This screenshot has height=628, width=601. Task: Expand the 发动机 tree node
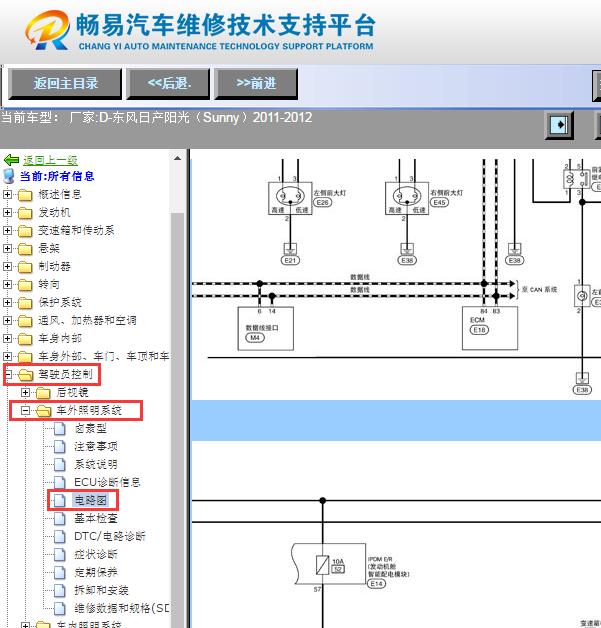(7, 213)
